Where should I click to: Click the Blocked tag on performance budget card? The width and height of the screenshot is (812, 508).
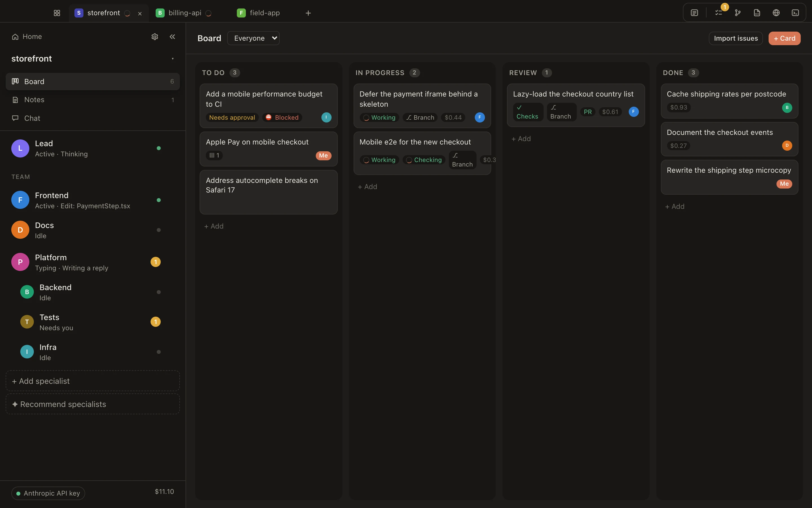282,118
